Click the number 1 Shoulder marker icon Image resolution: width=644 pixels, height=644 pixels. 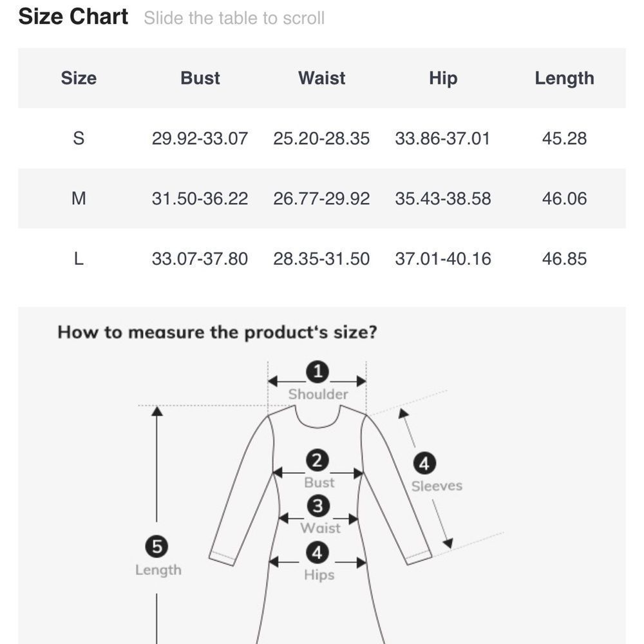(x=317, y=372)
